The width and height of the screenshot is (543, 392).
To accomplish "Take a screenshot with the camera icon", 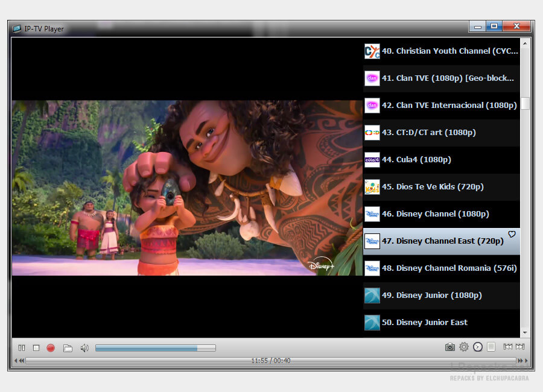I will coord(450,347).
